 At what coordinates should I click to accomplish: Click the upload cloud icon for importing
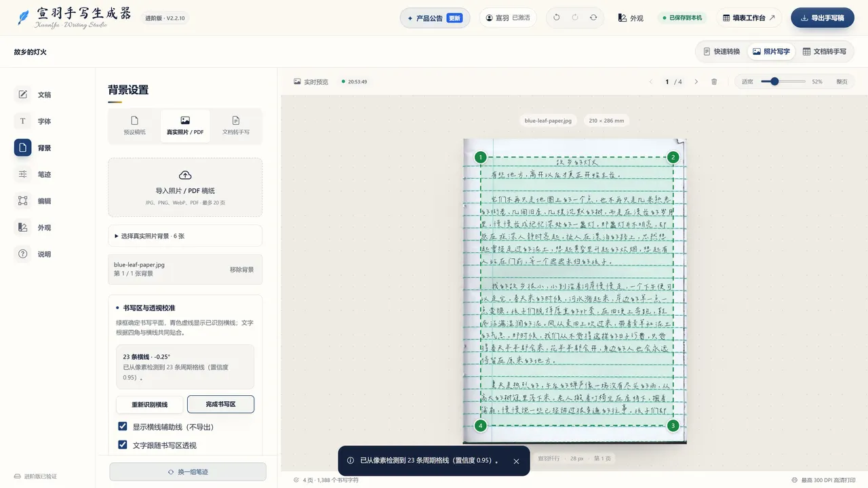tap(185, 175)
